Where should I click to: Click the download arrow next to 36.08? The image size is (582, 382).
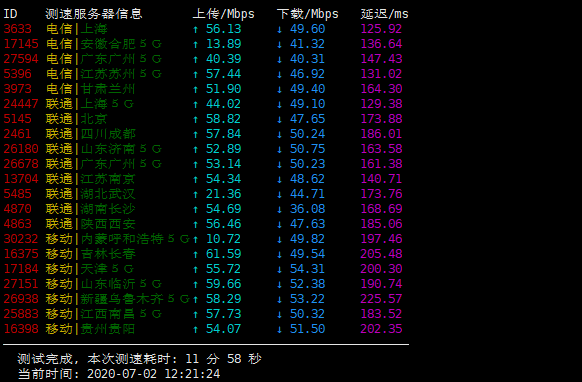tap(279, 209)
